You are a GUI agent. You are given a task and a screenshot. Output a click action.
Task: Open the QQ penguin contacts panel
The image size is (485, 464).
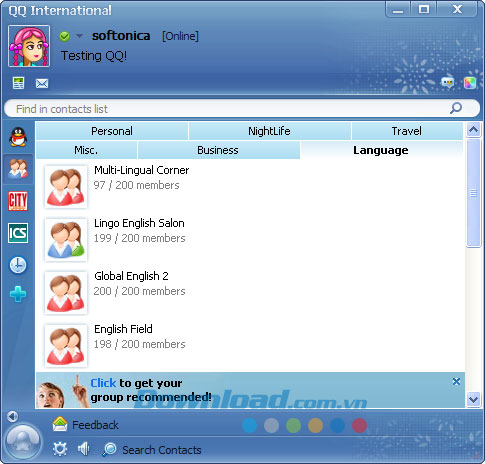click(18, 137)
